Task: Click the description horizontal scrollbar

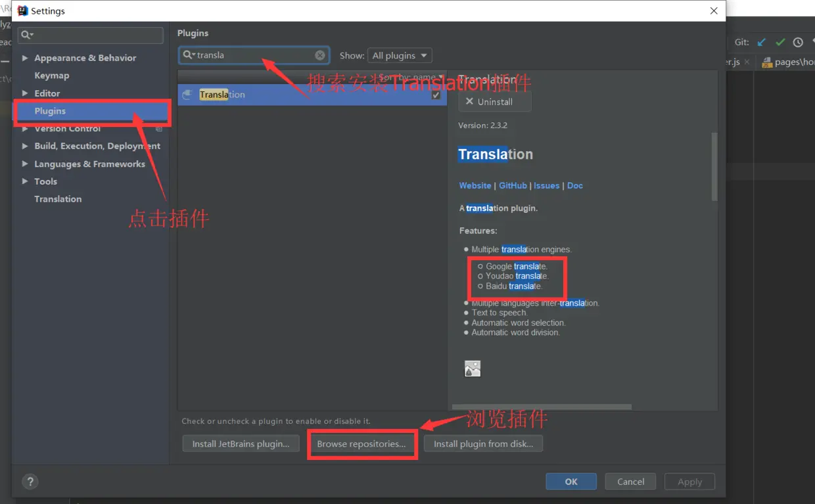Action: [542, 407]
